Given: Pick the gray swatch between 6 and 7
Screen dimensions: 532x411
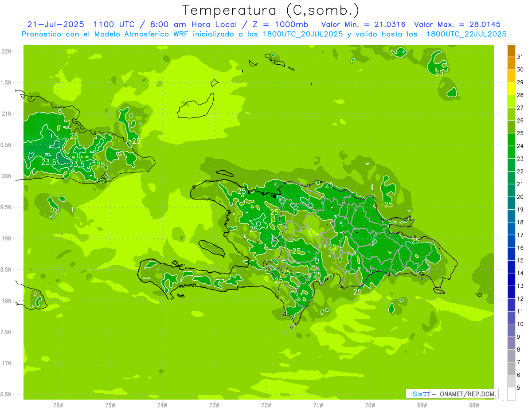Looking at the screenshot, I should pos(511,368).
